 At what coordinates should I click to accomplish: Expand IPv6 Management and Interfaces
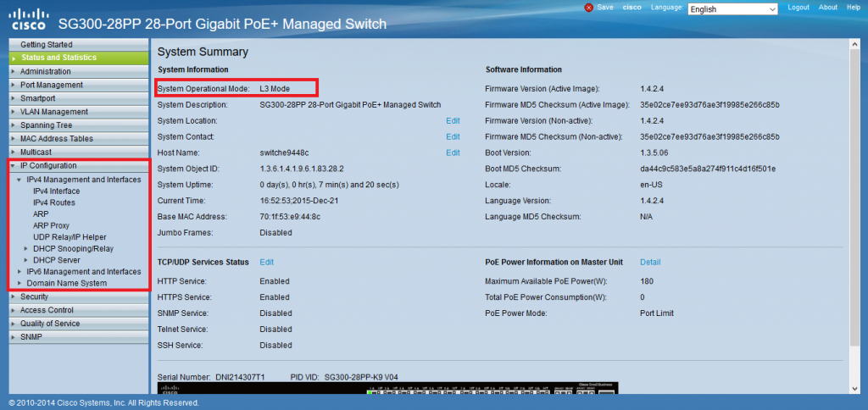(83, 272)
